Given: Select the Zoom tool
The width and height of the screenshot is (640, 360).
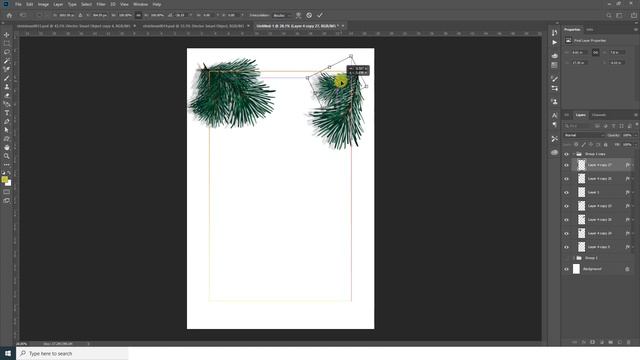Looking at the screenshot, I should point(7,156).
